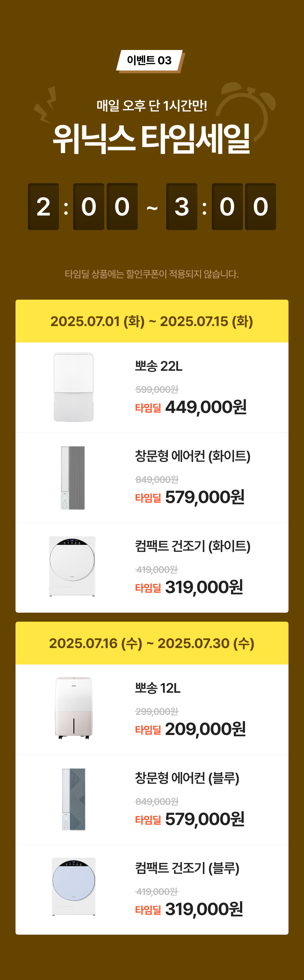Image resolution: width=304 pixels, height=980 pixels.
Task: Click the 209,000원 time deal price
Action: click(206, 729)
